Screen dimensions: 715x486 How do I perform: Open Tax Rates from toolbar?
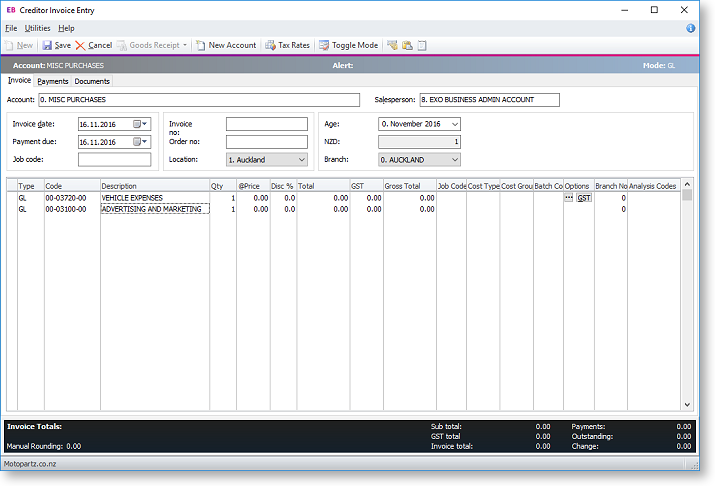(x=287, y=45)
